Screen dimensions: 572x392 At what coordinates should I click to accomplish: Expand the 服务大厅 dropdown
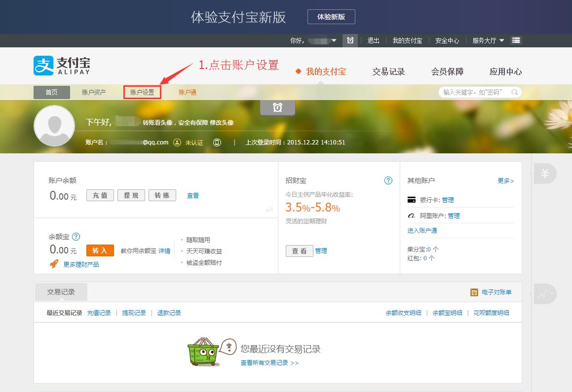tap(501, 40)
